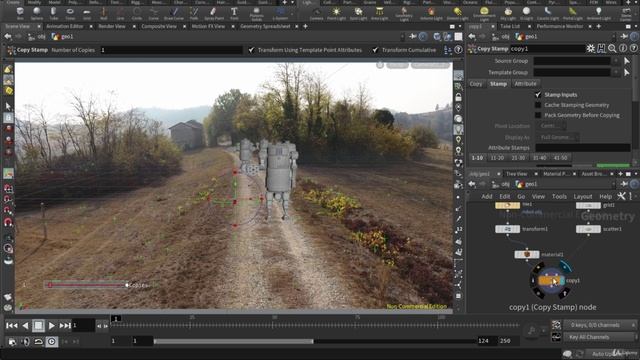Screen dimensions: 640x360
Task: Open scene view pane options arrow
Action: point(460,27)
